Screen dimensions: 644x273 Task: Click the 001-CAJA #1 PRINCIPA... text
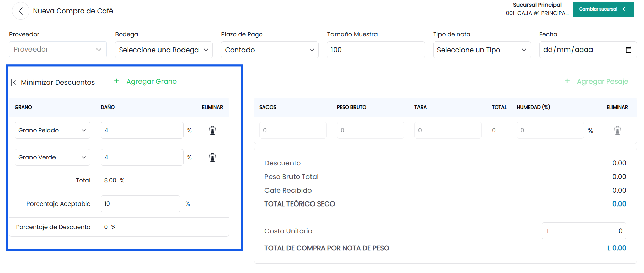click(x=537, y=13)
